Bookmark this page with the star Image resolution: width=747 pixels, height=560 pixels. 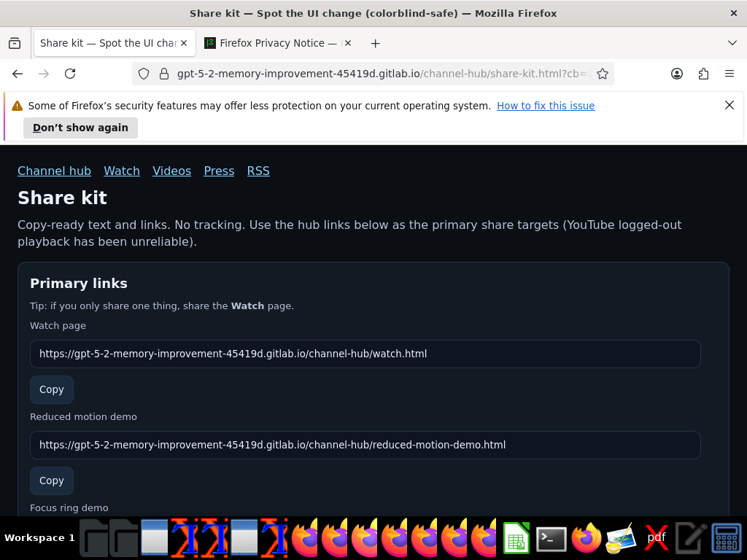[x=602, y=74]
